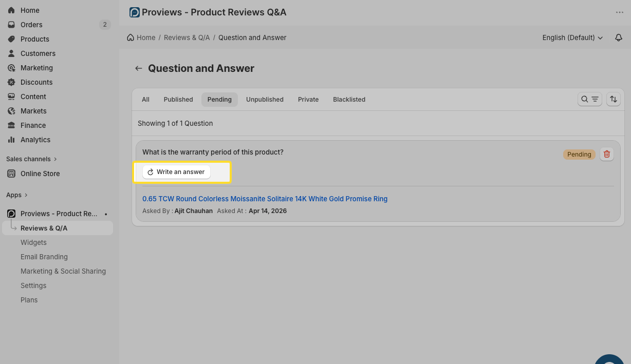Screen dimensions: 631x364
Task: Open the Moissanite Solitaire Promise Ring product link
Action: click(265, 199)
